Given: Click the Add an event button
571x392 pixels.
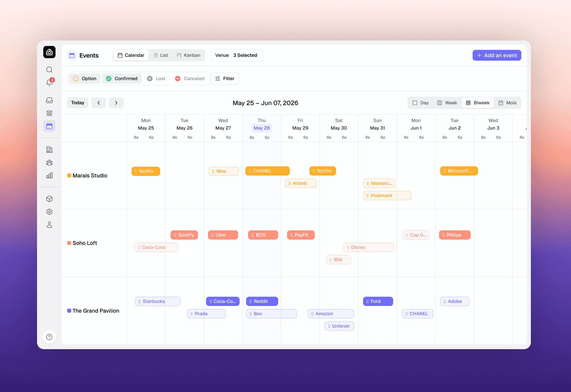Looking at the screenshot, I should coord(497,55).
